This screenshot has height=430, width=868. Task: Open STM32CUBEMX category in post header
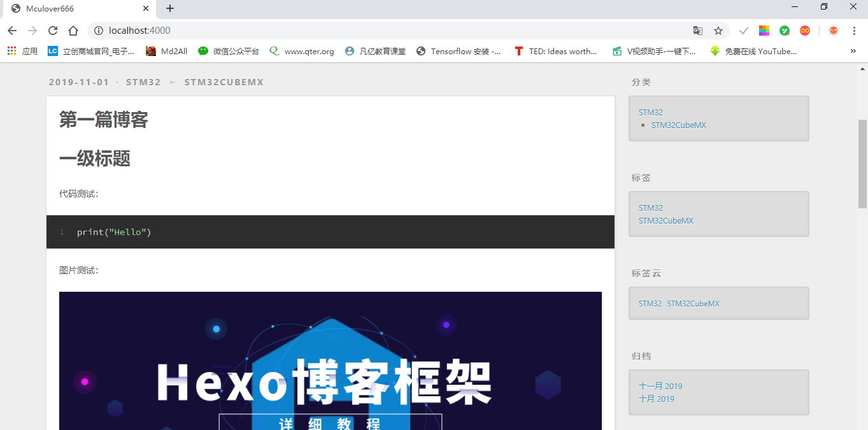click(x=224, y=82)
